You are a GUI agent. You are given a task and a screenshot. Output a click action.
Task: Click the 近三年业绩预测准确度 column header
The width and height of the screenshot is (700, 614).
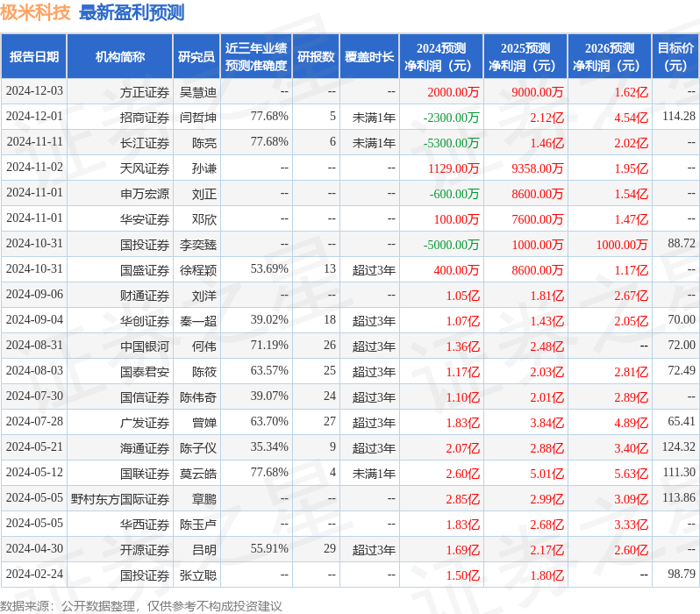click(256, 57)
